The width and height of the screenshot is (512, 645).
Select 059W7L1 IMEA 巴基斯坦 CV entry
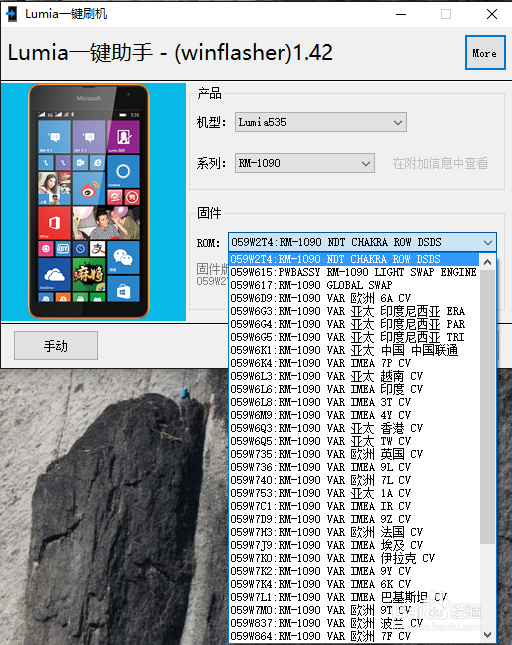[354, 597]
